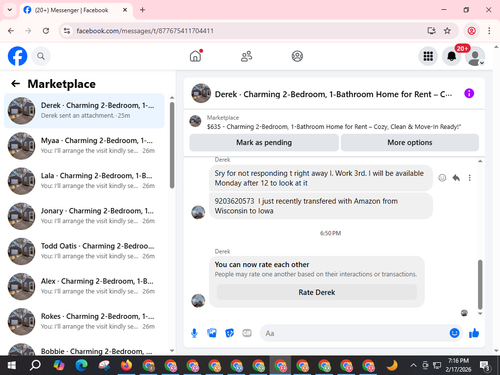
Task: Send a thumbs up like
Action: [x=474, y=333]
